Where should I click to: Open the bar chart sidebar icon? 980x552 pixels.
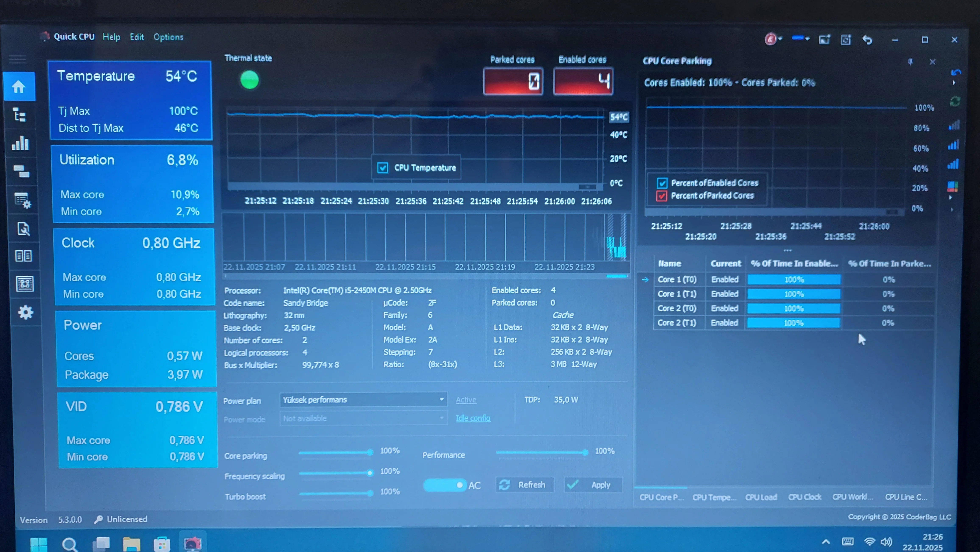pos(20,143)
